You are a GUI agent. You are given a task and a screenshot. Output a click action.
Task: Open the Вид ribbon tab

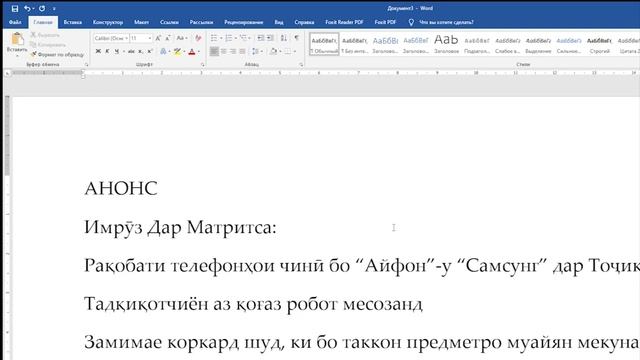click(x=279, y=22)
